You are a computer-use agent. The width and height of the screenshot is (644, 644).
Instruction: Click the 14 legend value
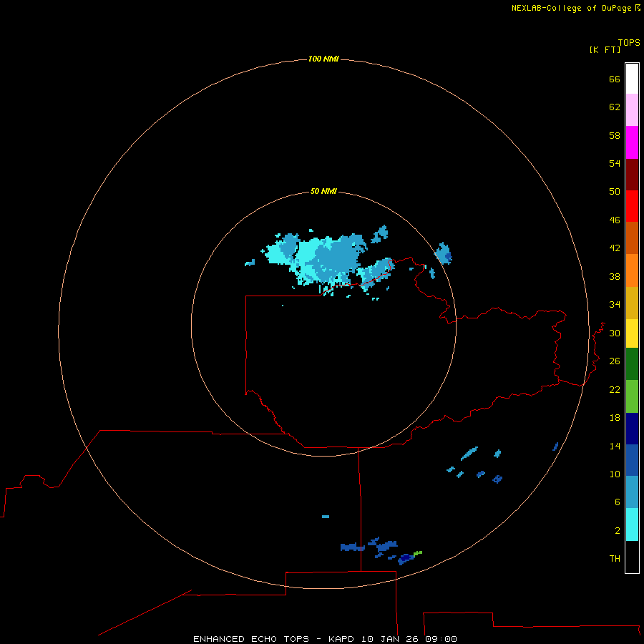(615, 446)
